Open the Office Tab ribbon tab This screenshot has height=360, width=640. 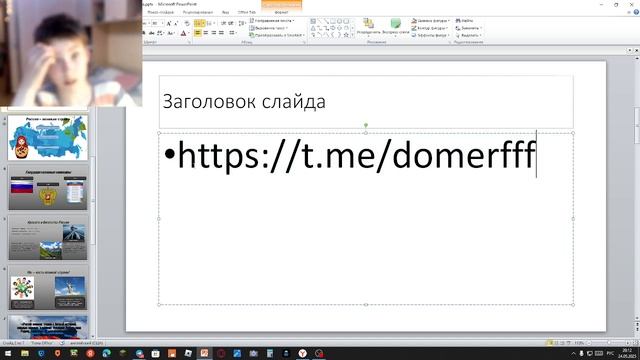click(247, 12)
